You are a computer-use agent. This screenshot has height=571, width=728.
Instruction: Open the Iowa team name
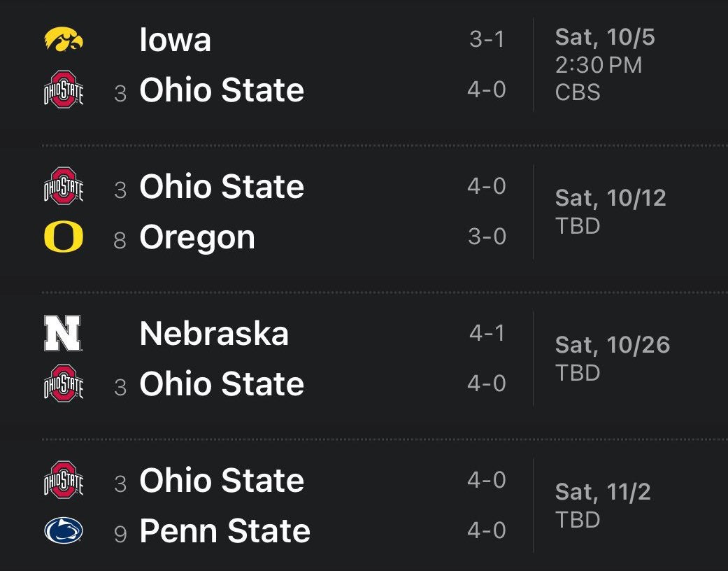point(176,40)
